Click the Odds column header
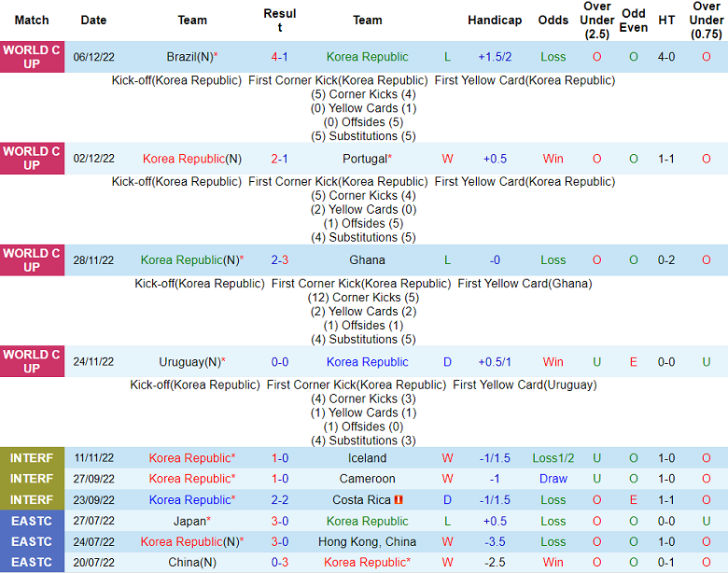The image size is (728, 573). tap(553, 21)
